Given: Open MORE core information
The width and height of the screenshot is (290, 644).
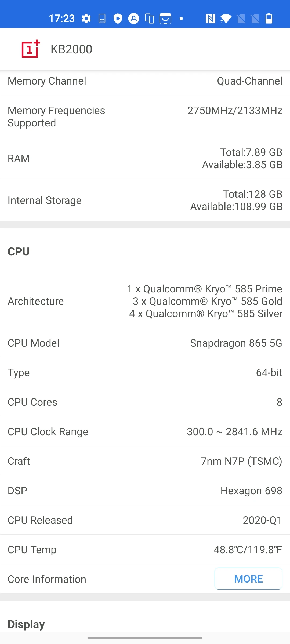Looking at the screenshot, I should tap(248, 579).
